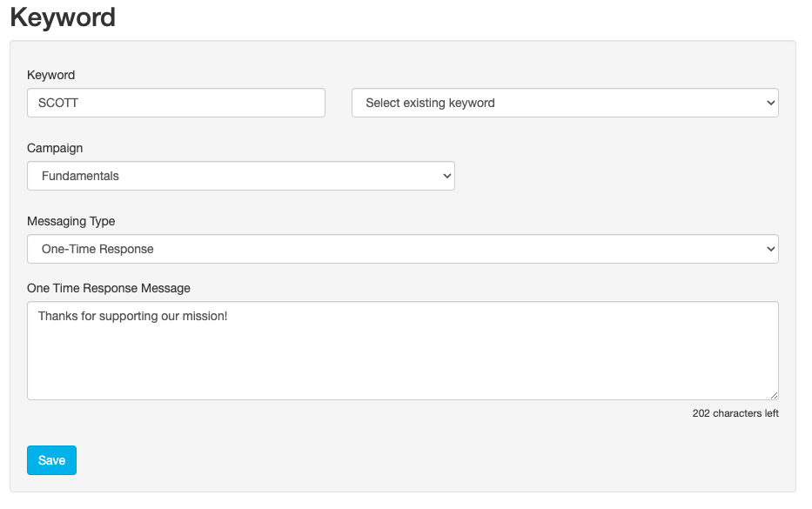Open the Campaign dropdown showing Fundamentals
This screenshot has height=509, width=812.
coord(240,176)
